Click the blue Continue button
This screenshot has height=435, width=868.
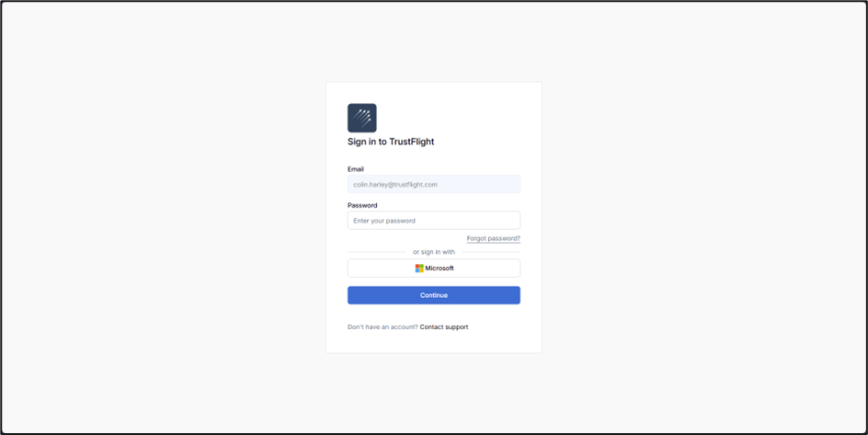click(x=434, y=295)
